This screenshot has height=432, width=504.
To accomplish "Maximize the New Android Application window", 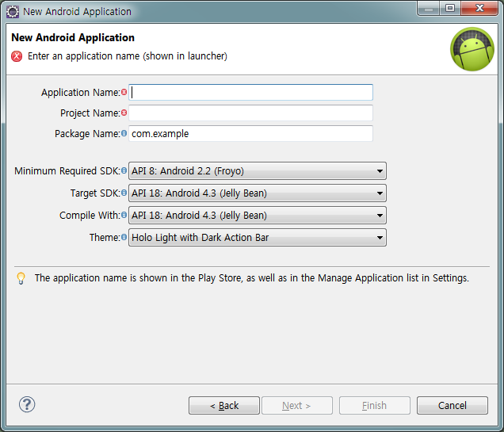I will [x=450, y=9].
